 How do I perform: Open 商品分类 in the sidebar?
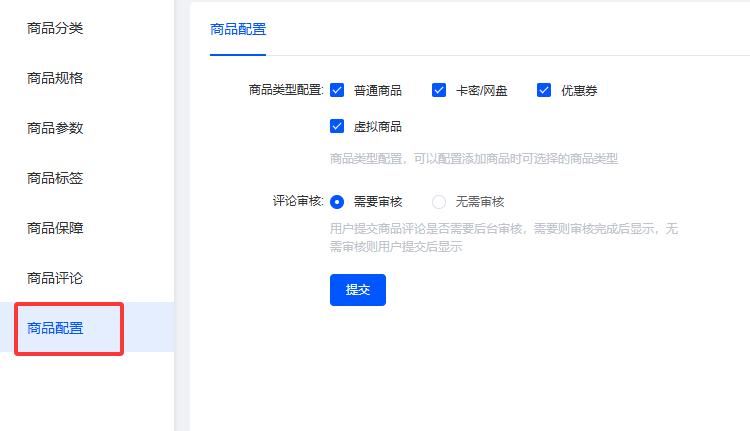tap(55, 28)
